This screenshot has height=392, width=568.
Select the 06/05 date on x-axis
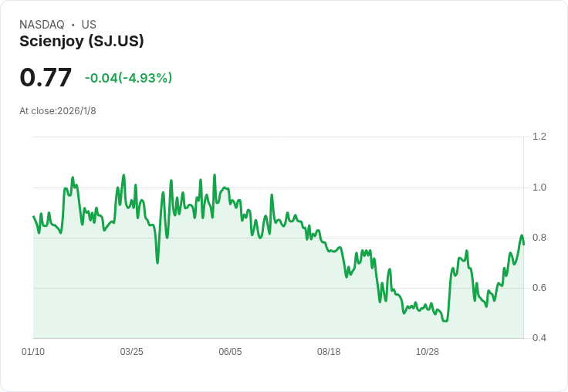[x=230, y=352]
